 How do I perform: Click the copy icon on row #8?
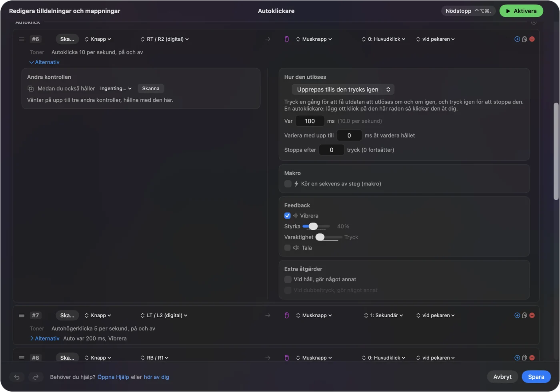click(x=524, y=358)
